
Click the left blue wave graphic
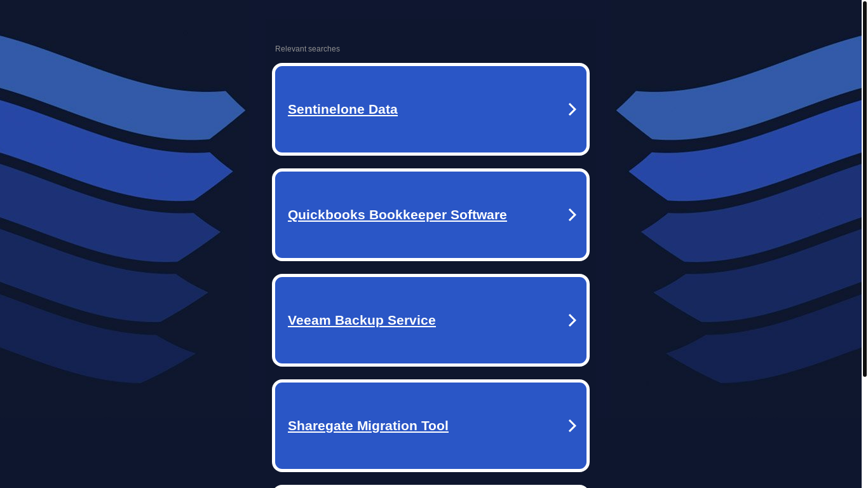(x=121, y=210)
